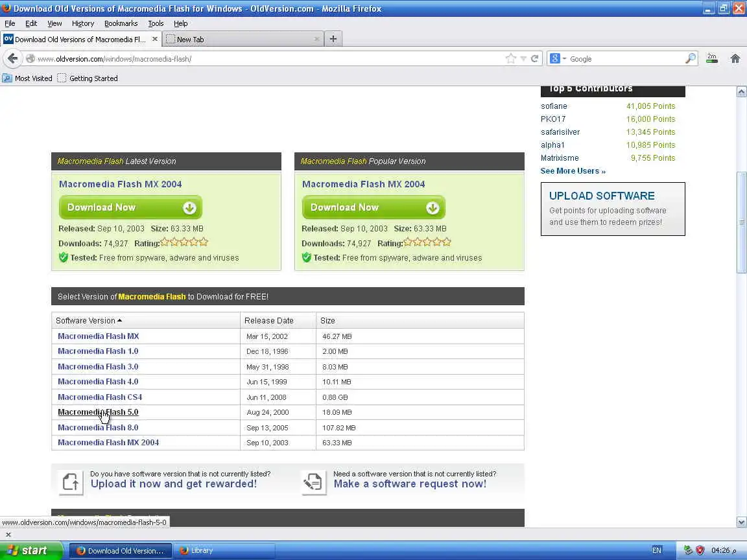Open the Firefox home page icon
This screenshot has height=560, width=747.
tap(735, 58)
